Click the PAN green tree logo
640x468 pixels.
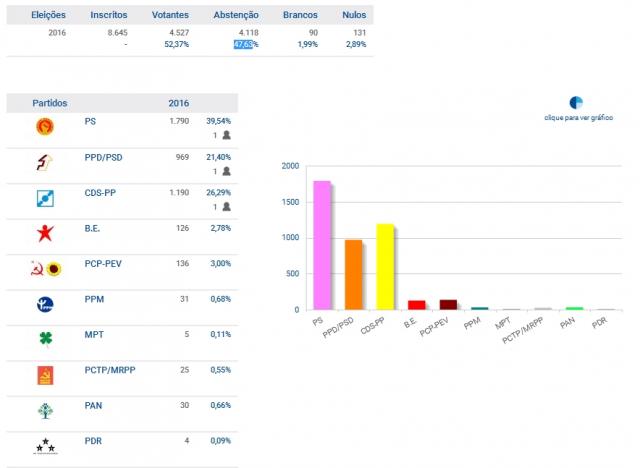pyautogui.click(x=45, y=410)
